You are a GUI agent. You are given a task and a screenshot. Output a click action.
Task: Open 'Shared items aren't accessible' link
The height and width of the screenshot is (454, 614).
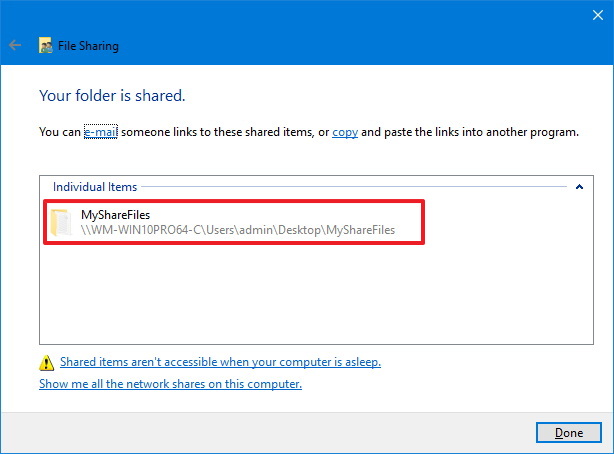point(220,362)
